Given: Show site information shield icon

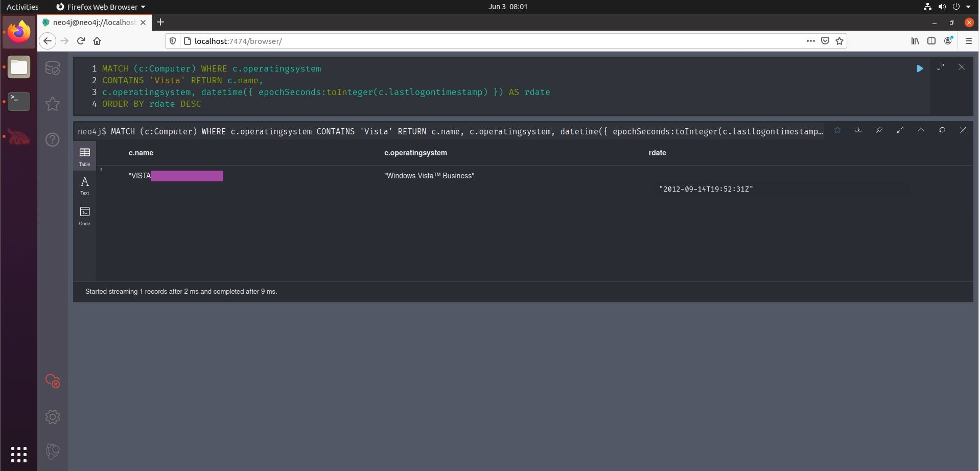Looking at the screenshot, I should [x=173, y=41].
